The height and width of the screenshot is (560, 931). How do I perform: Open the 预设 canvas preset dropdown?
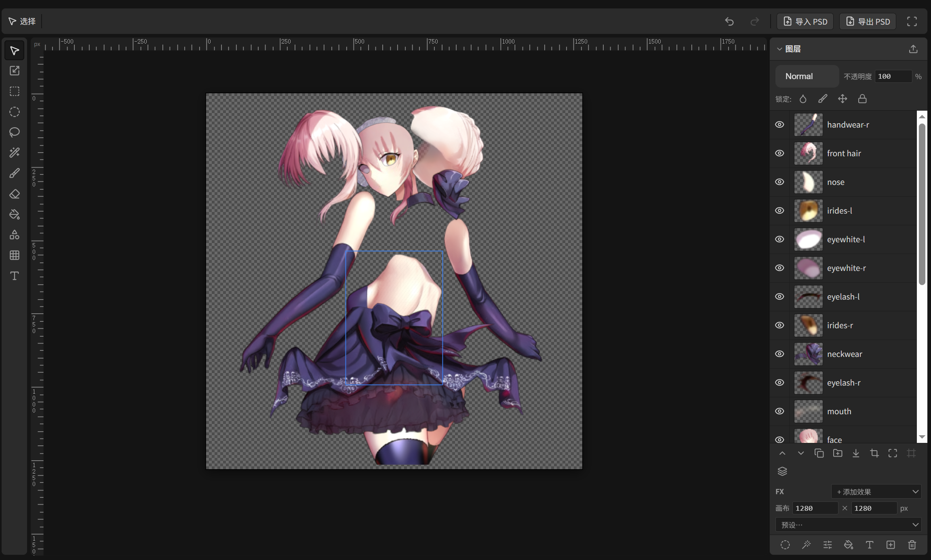(x=848, y=525)
